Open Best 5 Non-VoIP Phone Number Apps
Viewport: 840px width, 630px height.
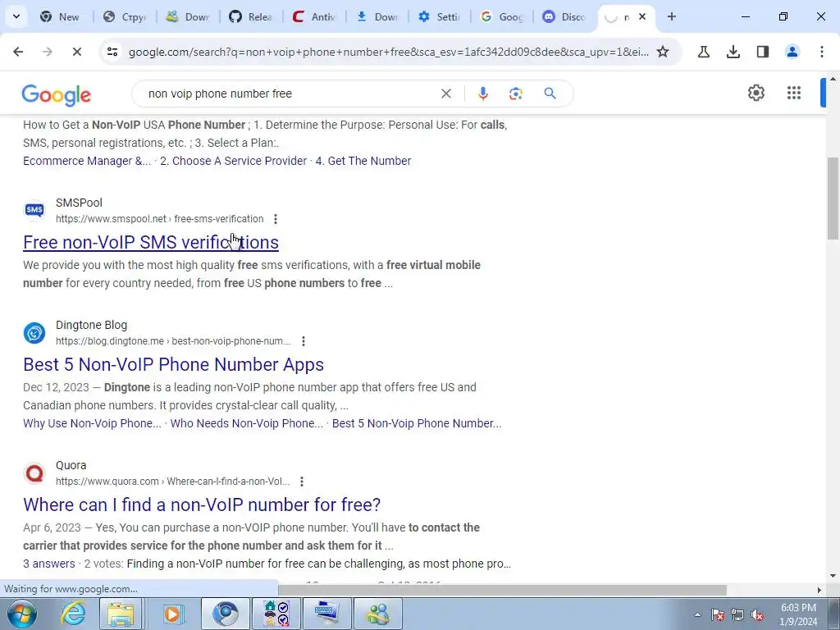173,364
